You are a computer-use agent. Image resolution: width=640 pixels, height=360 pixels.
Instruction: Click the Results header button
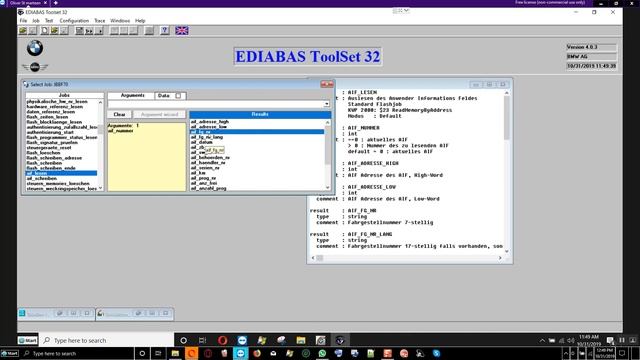[x=260, y=114]
